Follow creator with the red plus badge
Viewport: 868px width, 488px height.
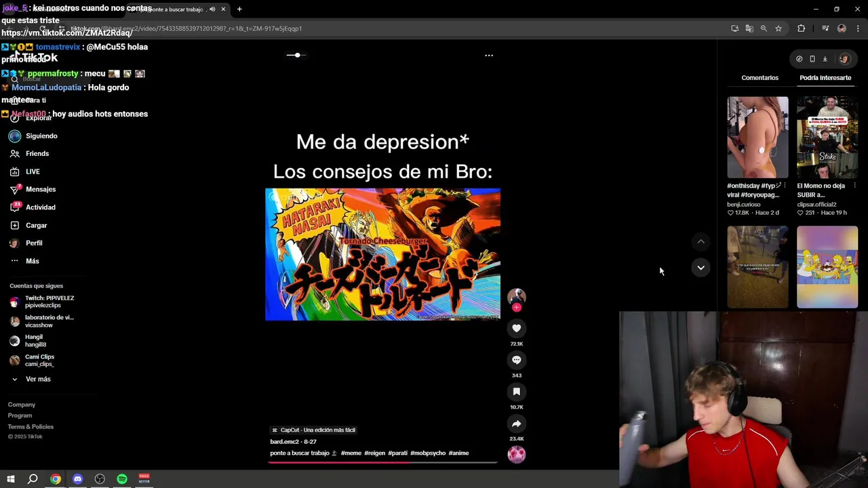tap(516, 308)
